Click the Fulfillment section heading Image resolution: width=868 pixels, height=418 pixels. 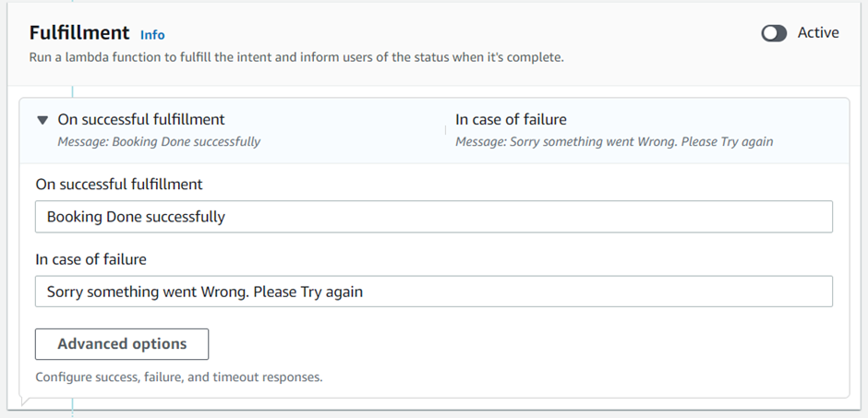tap(79, 33)
